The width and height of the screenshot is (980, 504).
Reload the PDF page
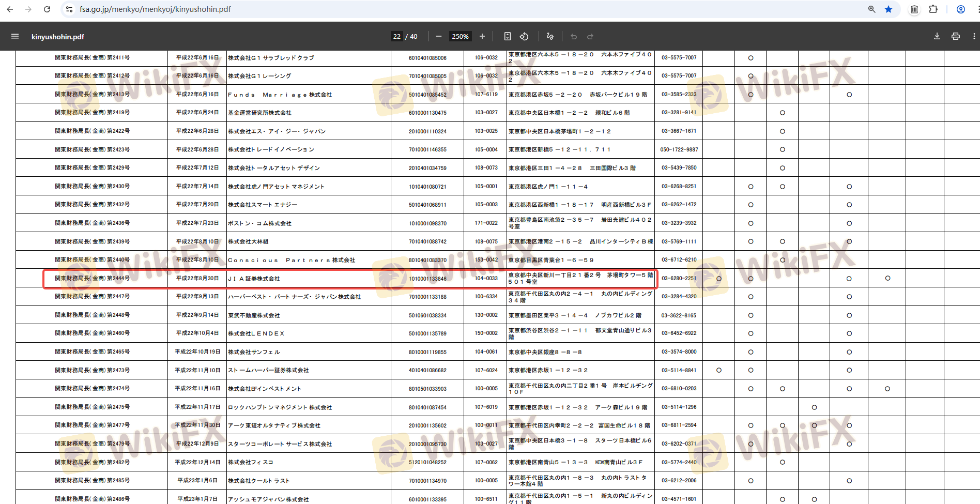coord(47,9)
